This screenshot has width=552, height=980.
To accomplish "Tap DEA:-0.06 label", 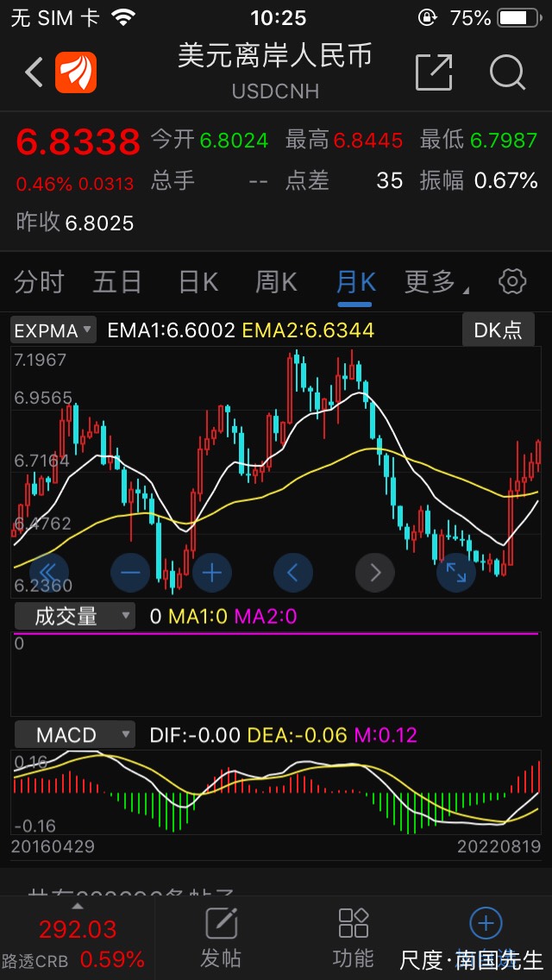I will (x=298, y=735).
